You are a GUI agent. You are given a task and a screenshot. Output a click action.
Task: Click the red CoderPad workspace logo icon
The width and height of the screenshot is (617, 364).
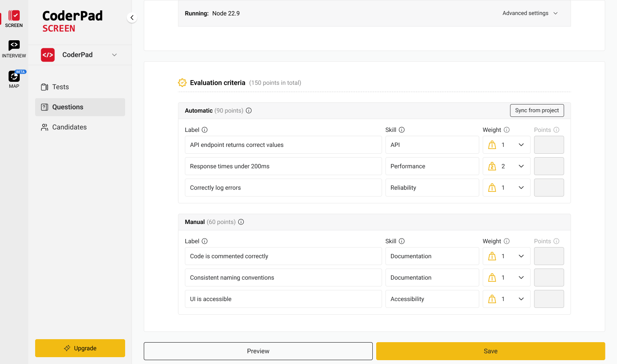tap(48, 55)
